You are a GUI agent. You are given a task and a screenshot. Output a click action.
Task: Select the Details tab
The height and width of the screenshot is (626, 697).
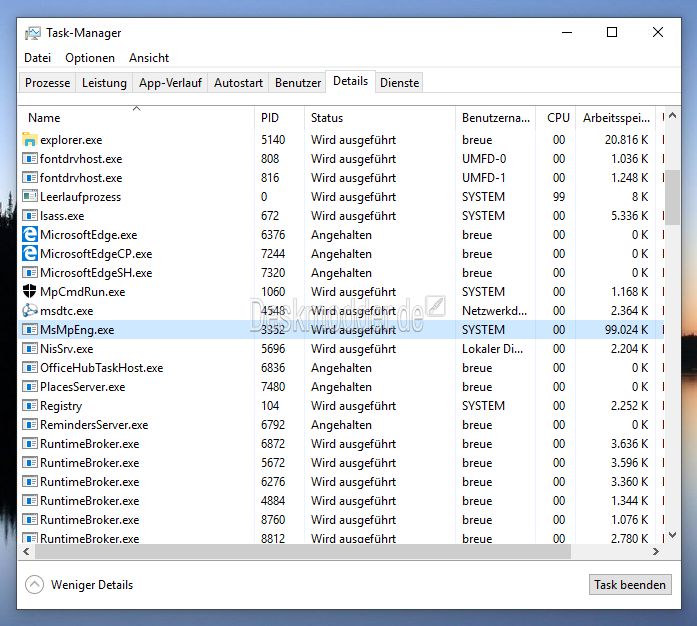click(350, 81)
